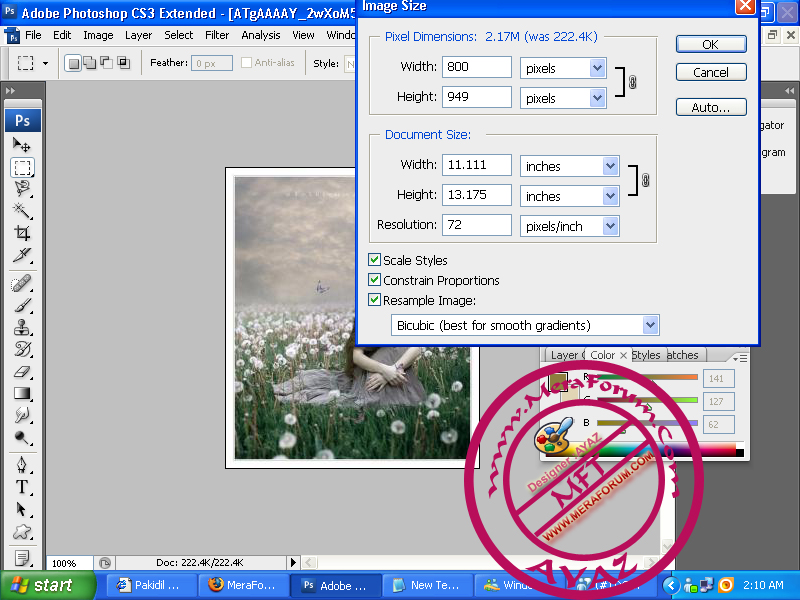Click the Auto... button
This screenshot has width=800, height=600.
(710, 107)
